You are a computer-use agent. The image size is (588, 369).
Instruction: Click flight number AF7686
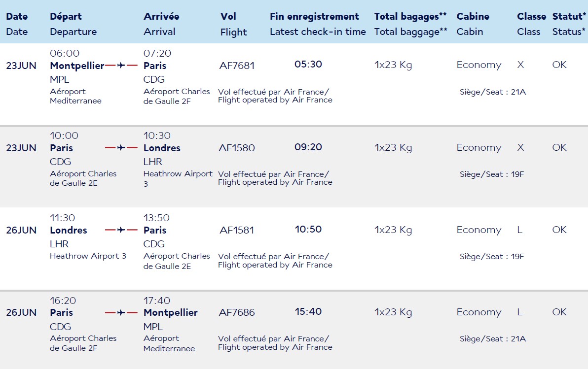pyautogui.click(x=237, y=312)
